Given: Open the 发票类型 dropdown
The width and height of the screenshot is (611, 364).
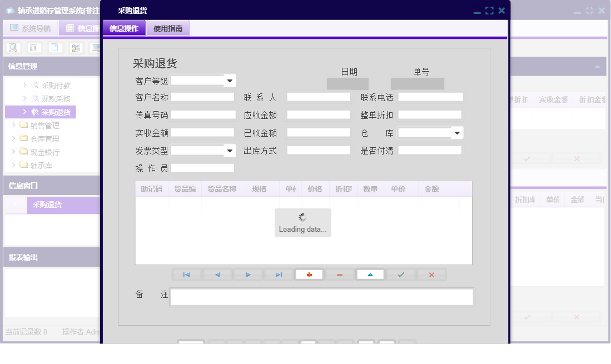Looking at the screenshot, I should (x=230, y=150).
